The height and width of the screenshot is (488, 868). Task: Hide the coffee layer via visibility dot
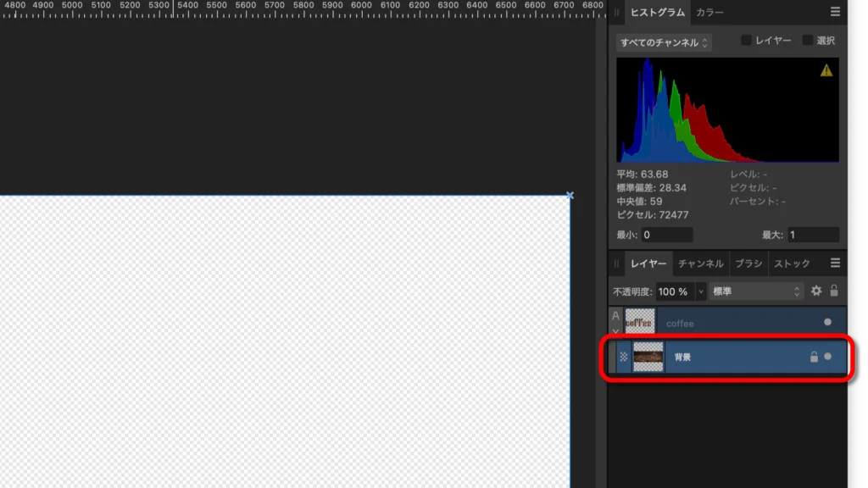point(828,322)
